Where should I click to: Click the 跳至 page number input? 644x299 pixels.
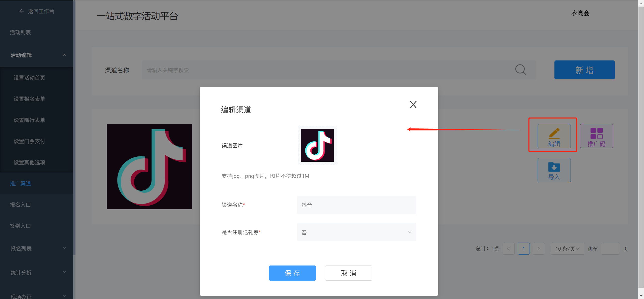pos(610,249)
